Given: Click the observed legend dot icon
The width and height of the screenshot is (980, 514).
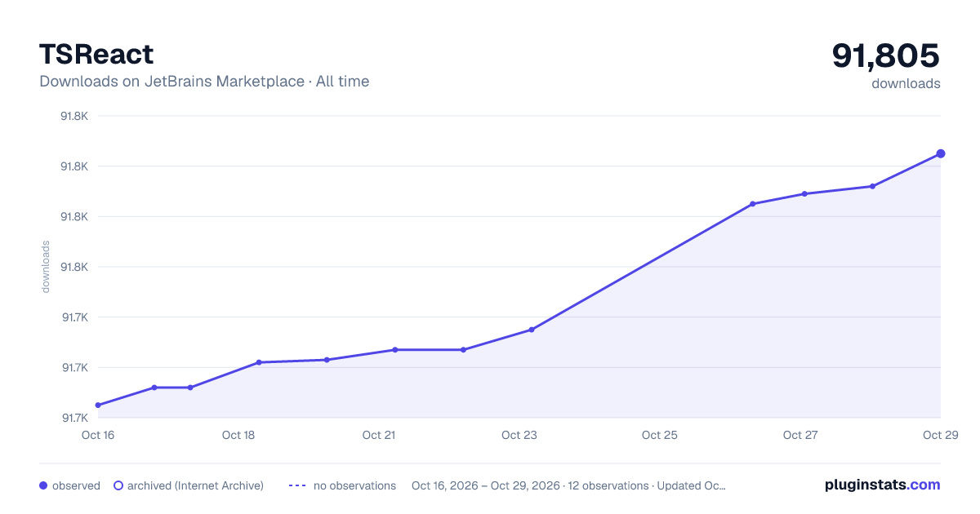Looking at the screenshot, I should tap(43, 485).
